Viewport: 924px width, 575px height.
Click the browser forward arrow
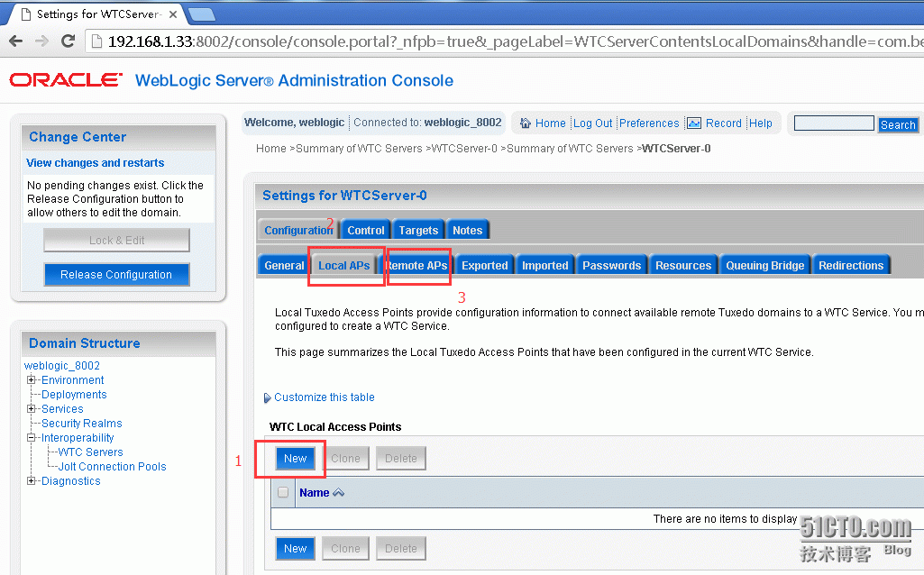[x=41, y=41]
